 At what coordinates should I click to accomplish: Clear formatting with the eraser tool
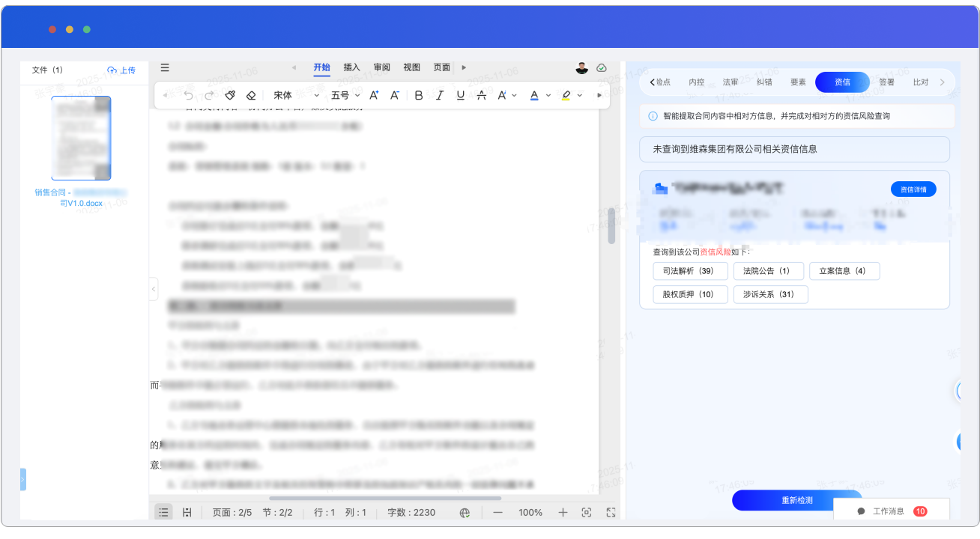click(251, 95)
